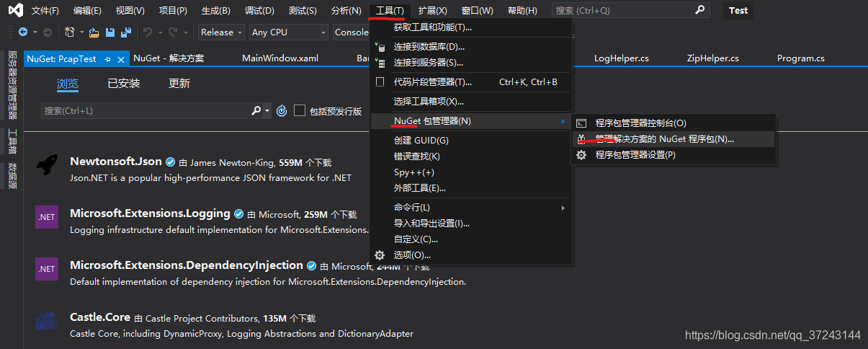Open the Release configuration dropdown
Screen dimensions: 868x349
(x=221, y=32)
